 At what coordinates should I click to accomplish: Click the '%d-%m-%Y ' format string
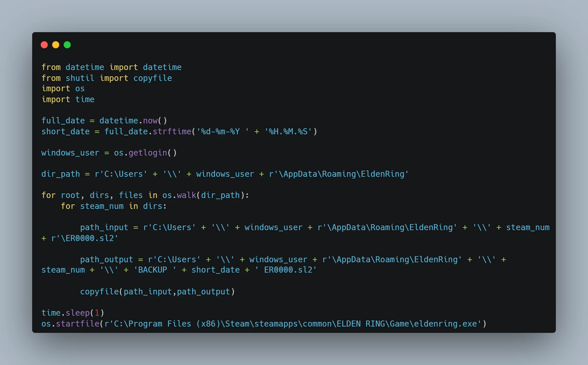point(223,131)
